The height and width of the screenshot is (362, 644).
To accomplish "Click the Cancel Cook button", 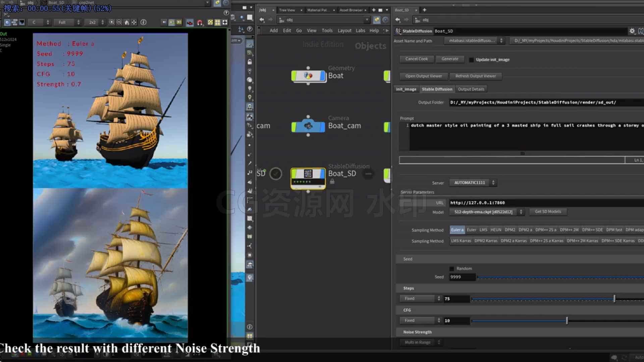I will click(x=417, y=59).
